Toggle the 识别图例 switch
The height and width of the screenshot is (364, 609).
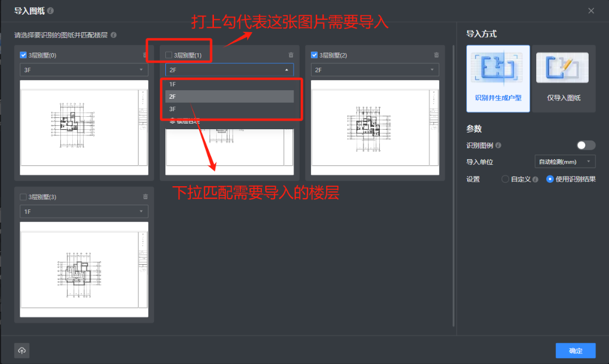click(586, 146)
